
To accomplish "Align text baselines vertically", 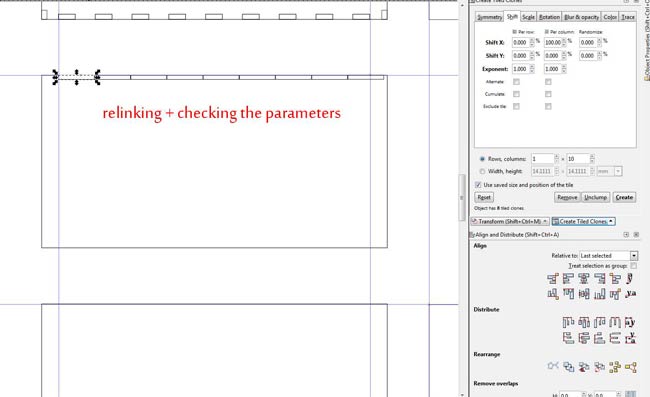I will (631, 293).
